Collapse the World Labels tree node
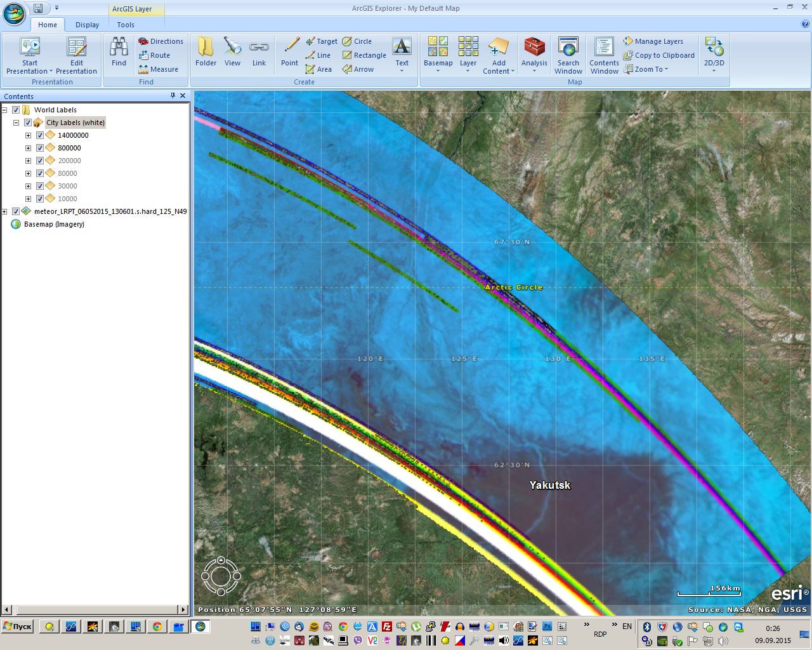The image size is (812, 650). click(x=4, y=110)
